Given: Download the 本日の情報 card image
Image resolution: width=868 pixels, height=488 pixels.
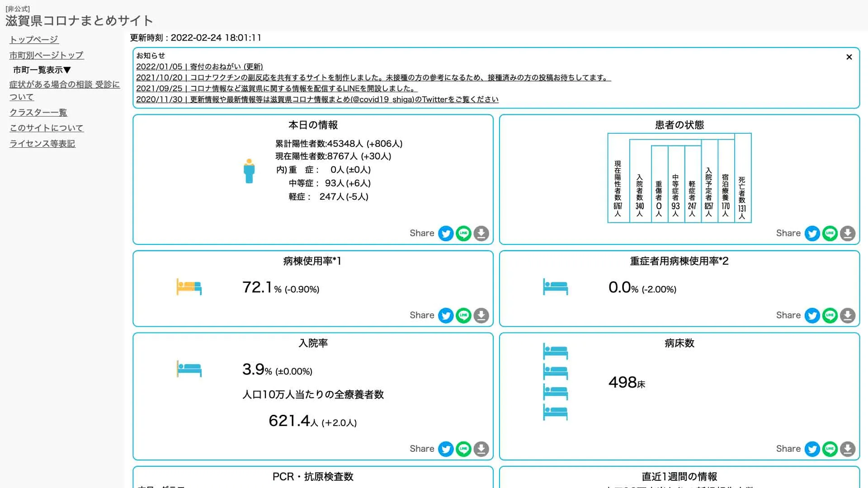Looking at the screenshot, I should coord(481,234).
